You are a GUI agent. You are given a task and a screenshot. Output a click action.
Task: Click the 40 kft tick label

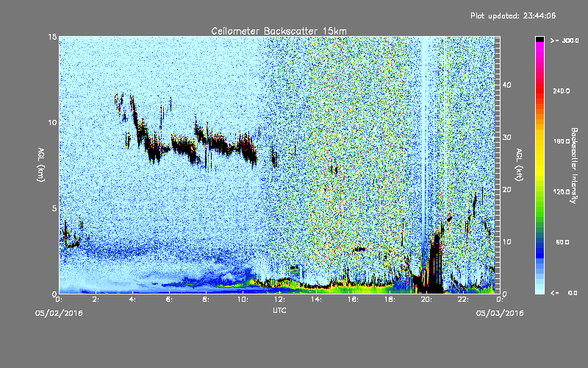tap(506, 85)
